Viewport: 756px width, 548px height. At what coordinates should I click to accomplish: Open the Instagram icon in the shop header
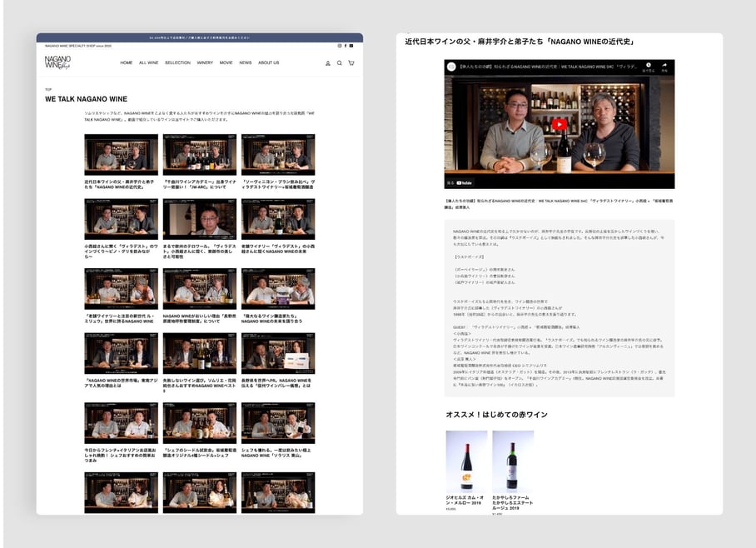(x=340, y=46)
